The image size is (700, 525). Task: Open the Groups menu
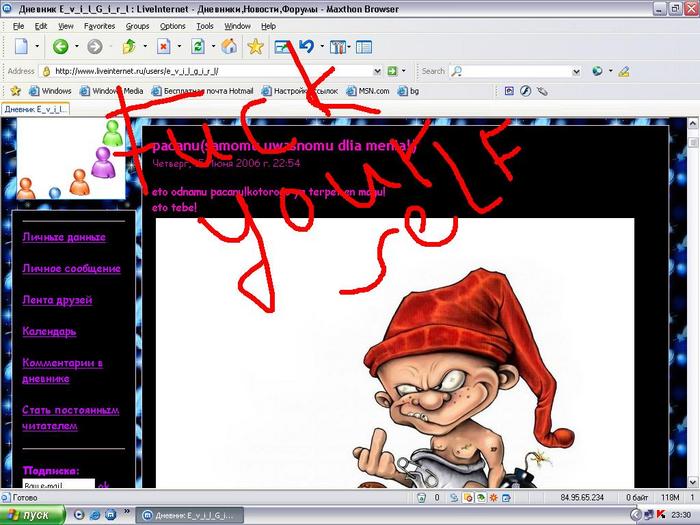[x=137, y=26]
